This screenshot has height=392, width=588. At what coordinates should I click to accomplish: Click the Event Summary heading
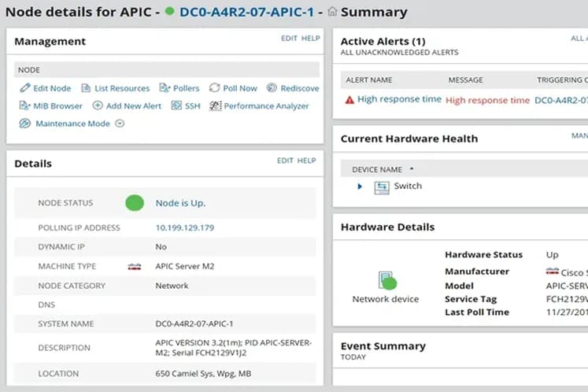[x=383, y=346]
